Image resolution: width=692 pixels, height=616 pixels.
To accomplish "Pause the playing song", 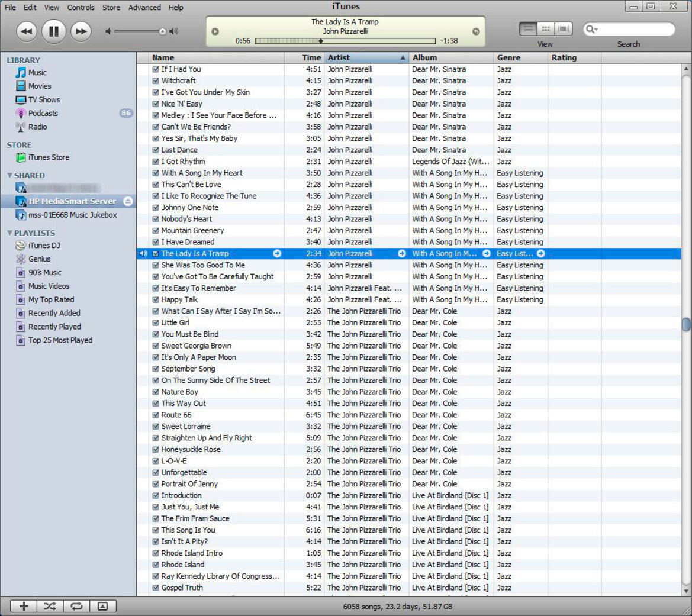I will pos(54,31).
